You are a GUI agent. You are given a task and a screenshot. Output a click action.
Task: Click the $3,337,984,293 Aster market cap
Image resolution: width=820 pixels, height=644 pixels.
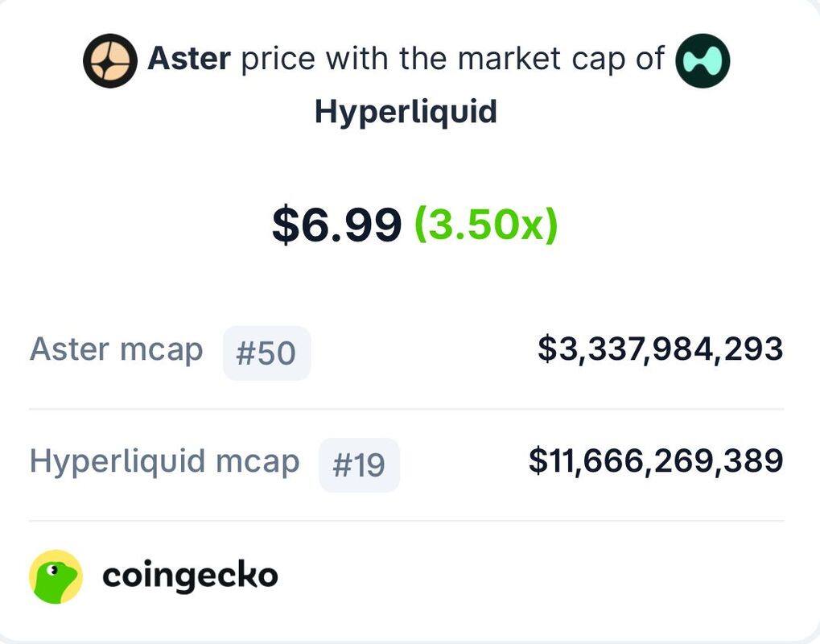661,349
